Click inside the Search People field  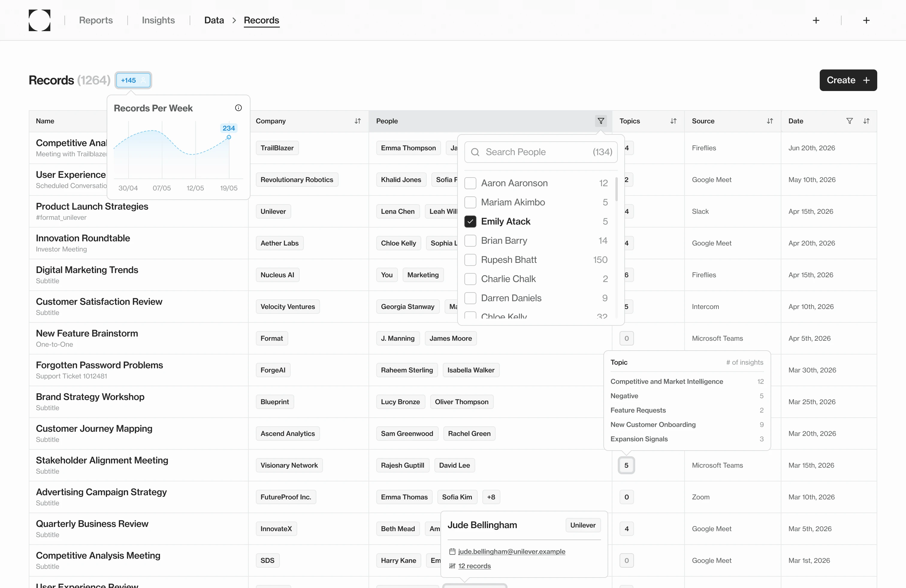click(541, 152)
